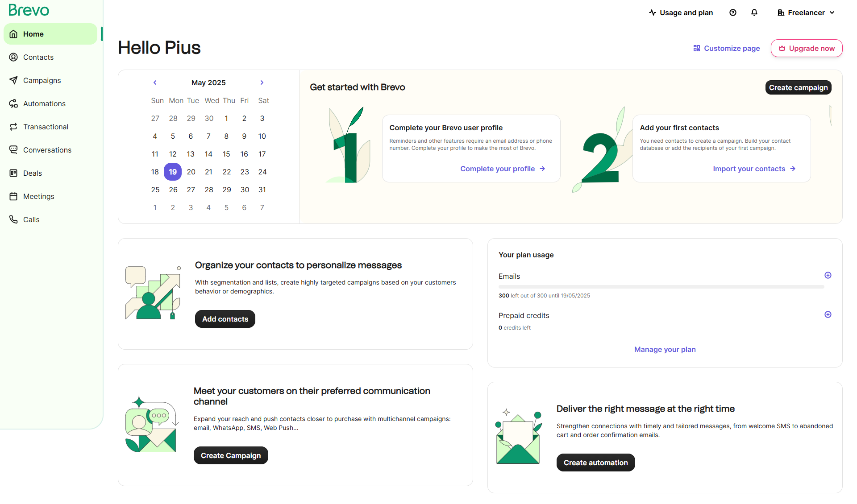
Task: Go to next month in calendar
Action: pos(262,83)
